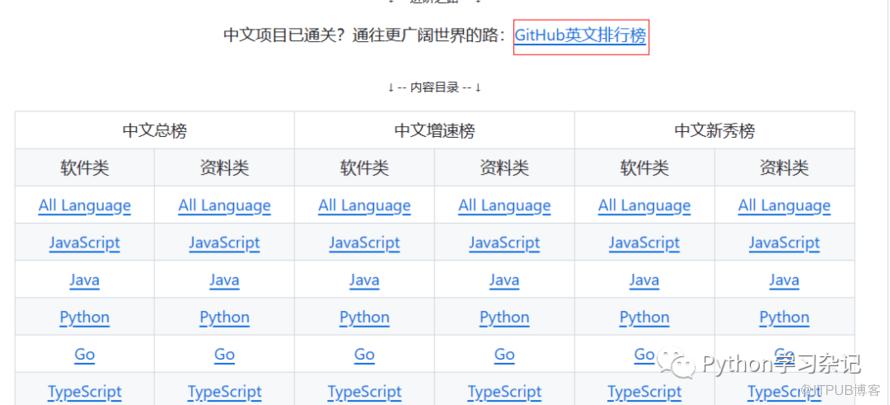
Task: Open All Language under 中文增速榜 软件类
Action: pyautogui.click(x=364, y=206)
